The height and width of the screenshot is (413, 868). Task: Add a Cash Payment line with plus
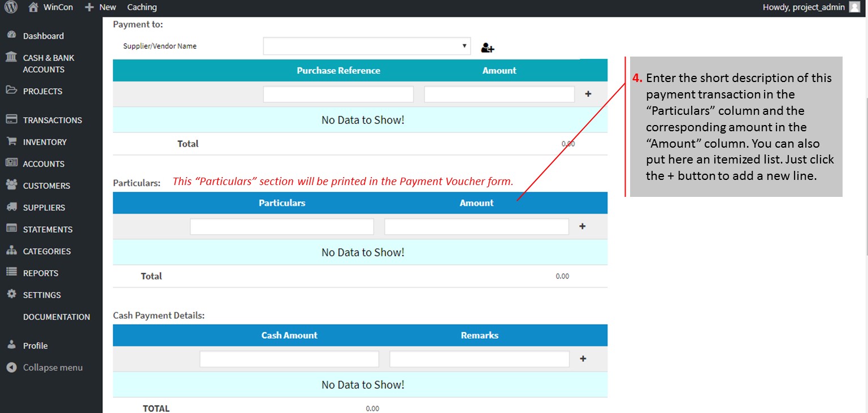click(583, 359)
